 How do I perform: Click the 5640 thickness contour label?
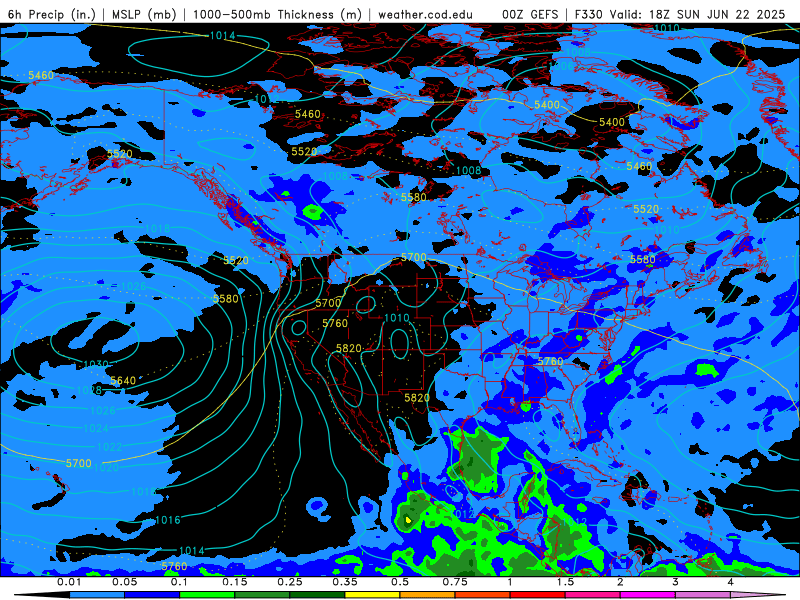pos(123,381)
